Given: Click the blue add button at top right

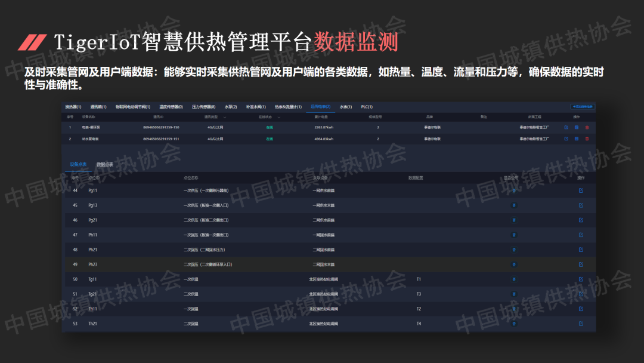Looking at the screenshot, I should pyautogui.click(x=583, y=107).
